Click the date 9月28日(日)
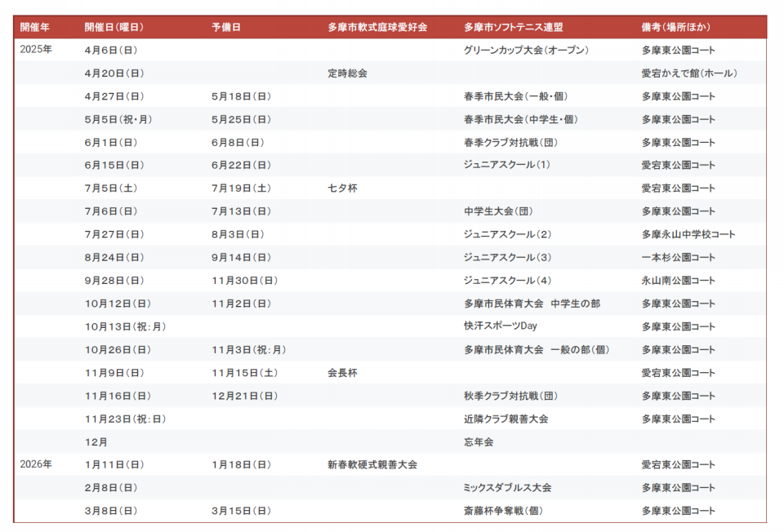The height and width of the screenshot is (532, 784). 114,280
